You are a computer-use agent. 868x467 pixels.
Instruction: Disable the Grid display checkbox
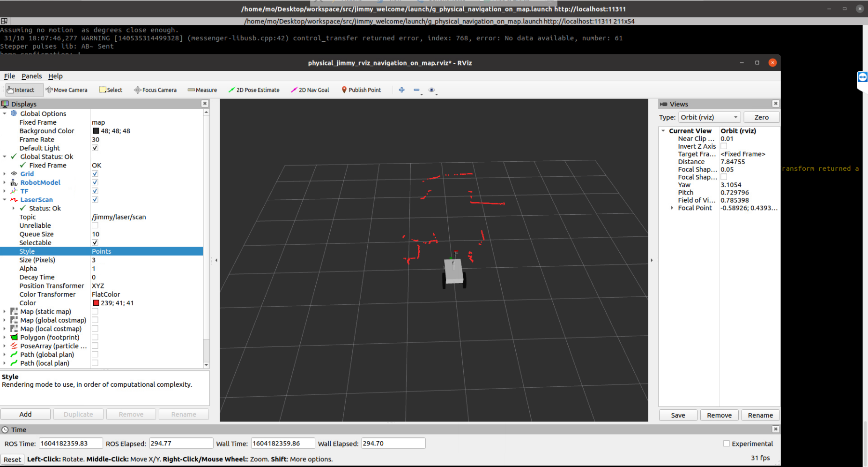[x=95, y=174]
